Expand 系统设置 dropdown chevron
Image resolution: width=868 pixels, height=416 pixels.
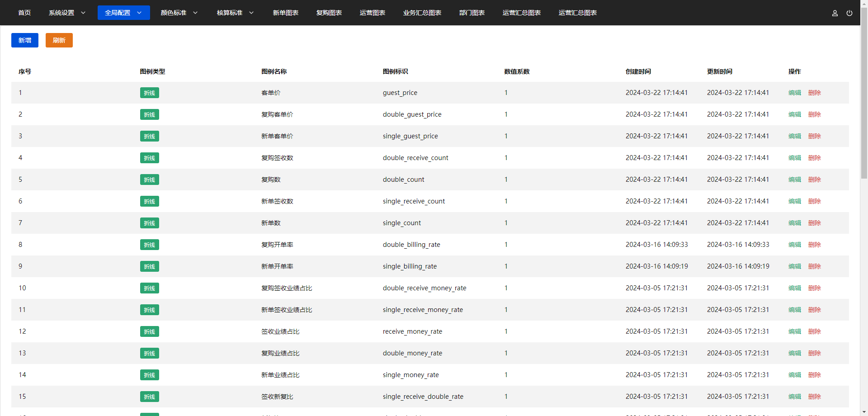click(83, 13)
